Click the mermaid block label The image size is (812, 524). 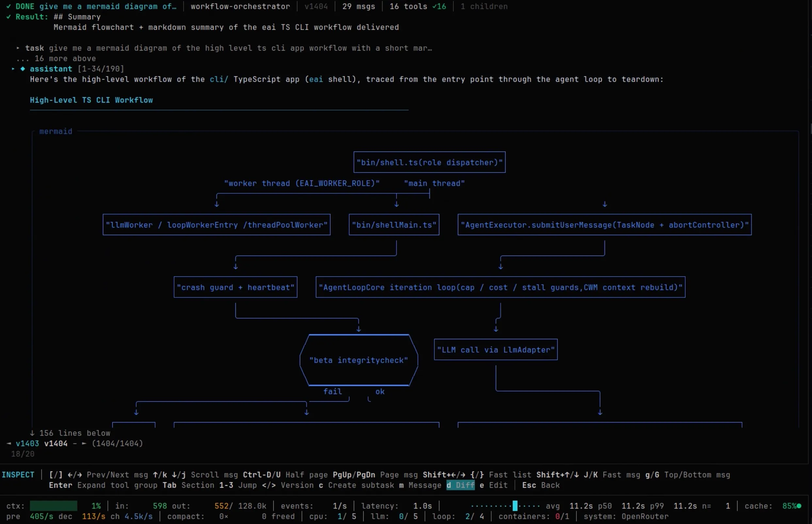(x=56, y=131)
